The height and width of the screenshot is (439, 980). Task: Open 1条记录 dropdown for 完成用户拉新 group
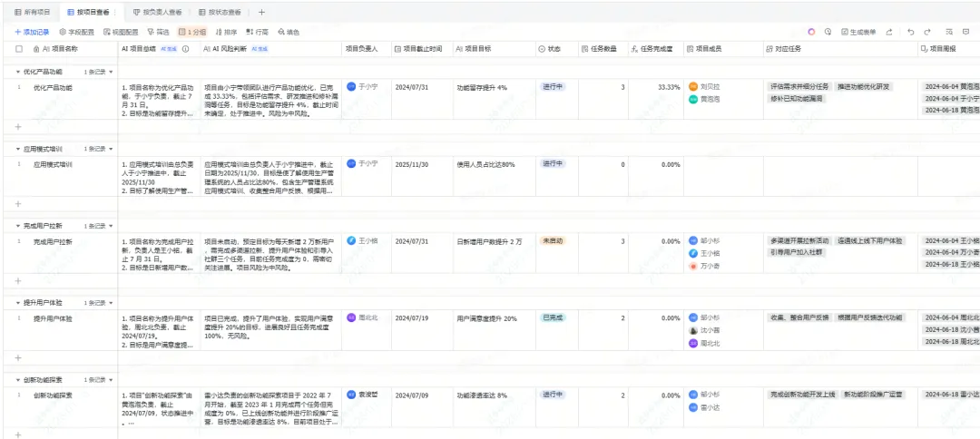pos(98,226)
